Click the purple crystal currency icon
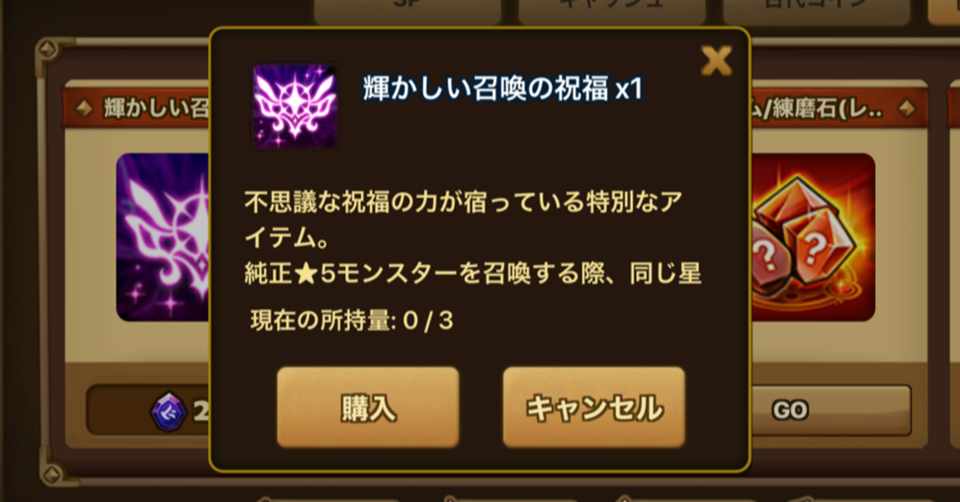Screen dimensions: 960x502 tap(169, 411)
